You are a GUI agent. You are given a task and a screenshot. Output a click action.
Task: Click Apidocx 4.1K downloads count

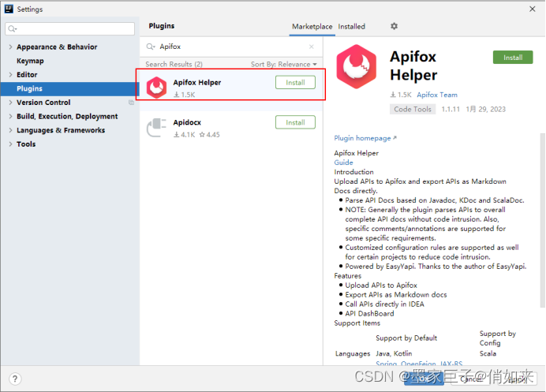[x=185, y=135]
